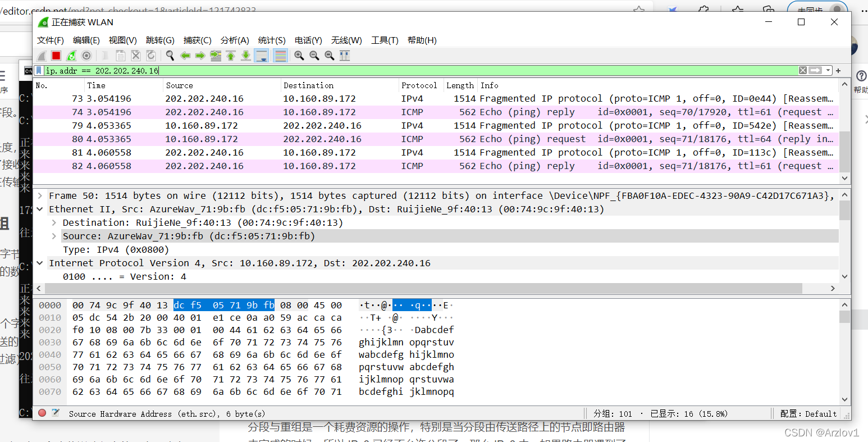The width and height of the screenshot is (868, 442).
Task: Open the 分析(A) menu
Action: [235, 40]
